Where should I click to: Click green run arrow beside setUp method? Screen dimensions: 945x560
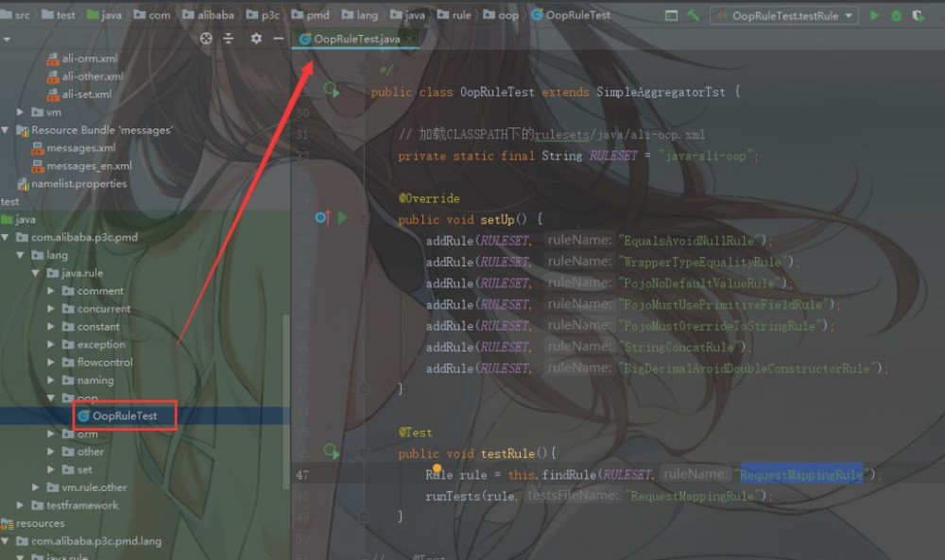(342, 217)
